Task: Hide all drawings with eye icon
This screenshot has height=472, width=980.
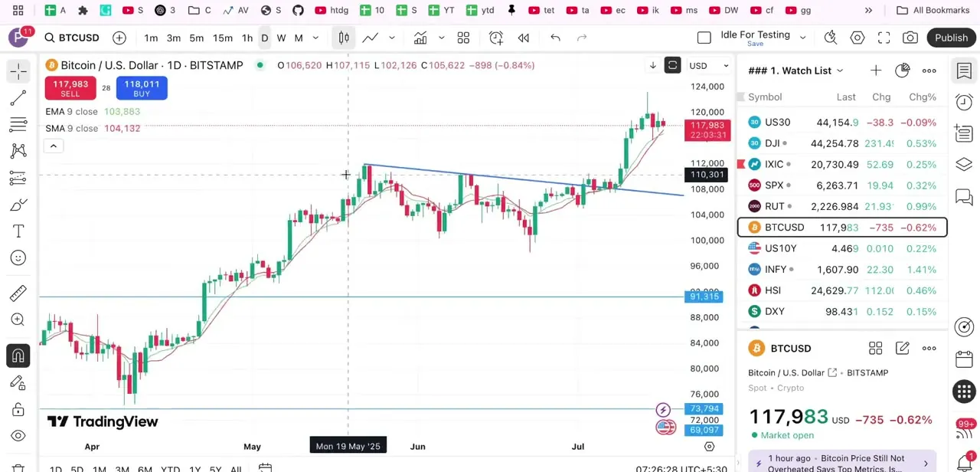Action: (x=18, y=436)
